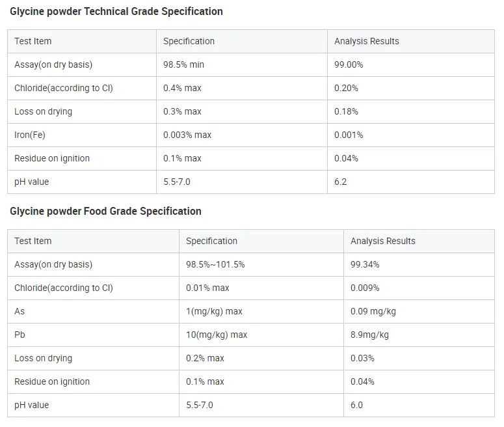Select the 6.2 pH analysis result
Image resolution: width=504 pixels, height=427 pixels.
(x=341, y=182)
